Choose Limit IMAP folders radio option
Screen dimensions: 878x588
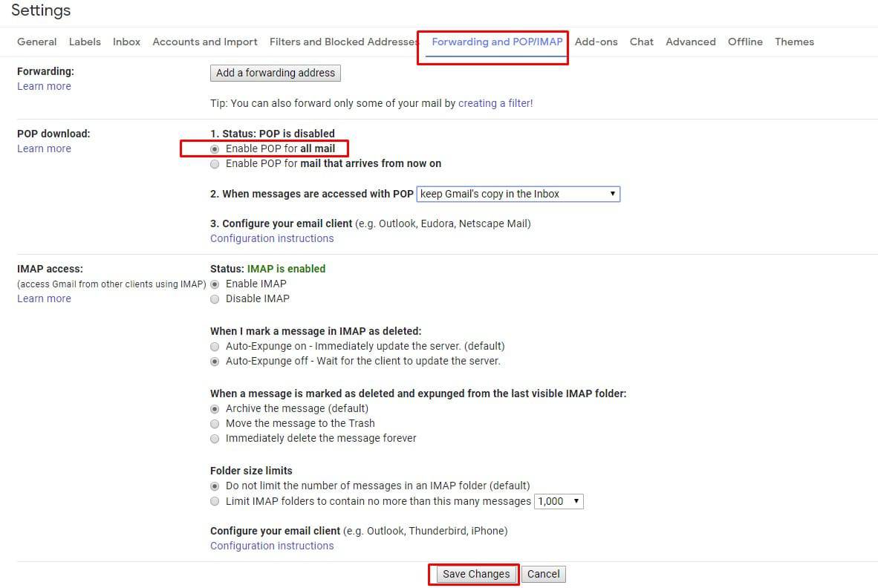point(215,501)
